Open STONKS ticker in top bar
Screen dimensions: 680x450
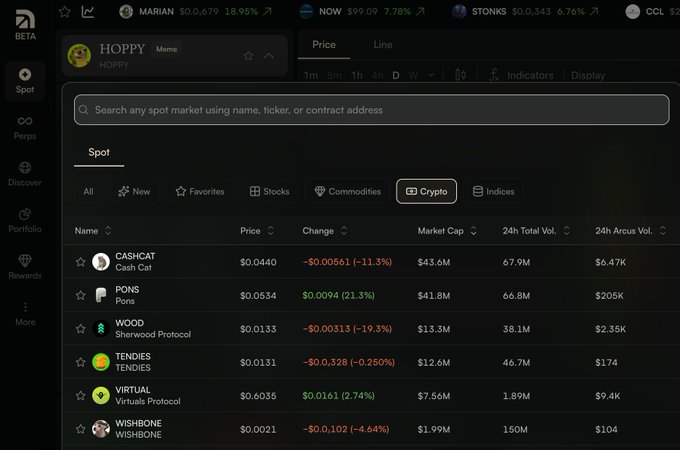[525, 12]
